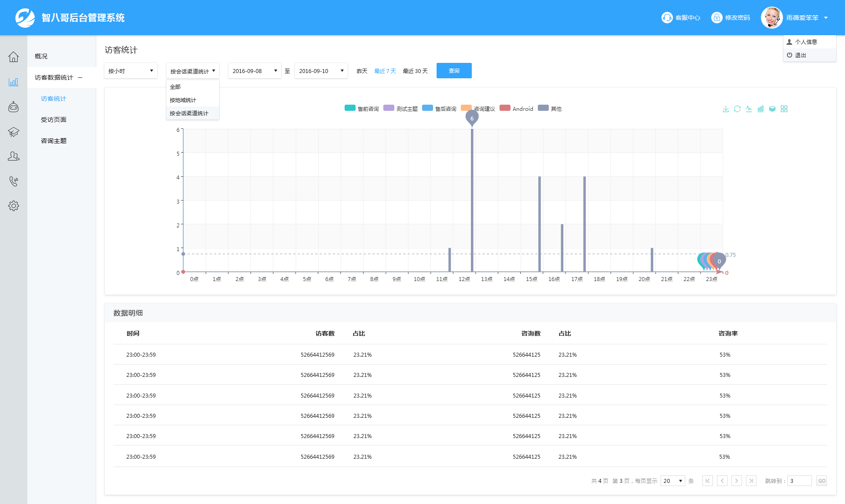Image resolution: width=845 pixels, height=504 pixels.
Task: Open the phone call sidebar icon
Action: pos(14,181)
